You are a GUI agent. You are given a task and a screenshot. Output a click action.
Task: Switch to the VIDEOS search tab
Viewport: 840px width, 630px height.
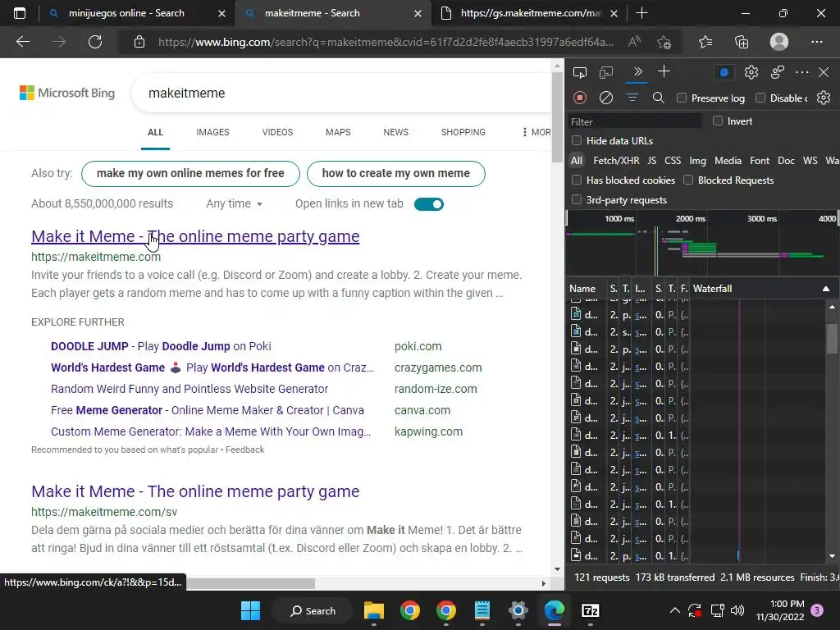tap(277, 132)
